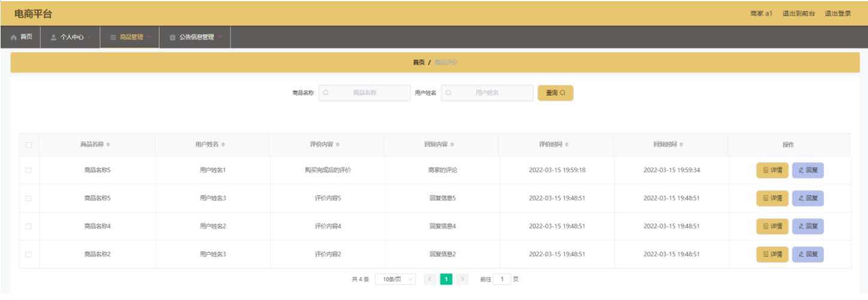The height and width of the screenshot is (300, 868).
Task: Click the search icon in 商品名称 field
Action: [326, 93]
